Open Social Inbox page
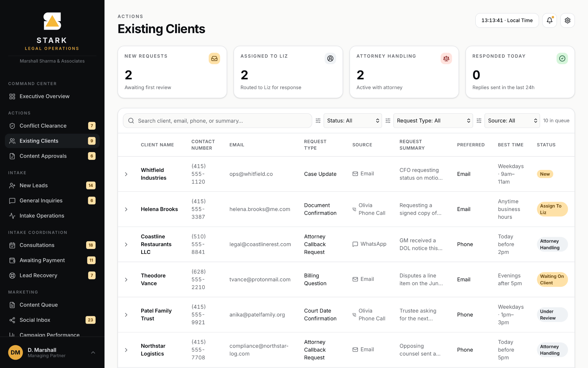The image size is (588, 368). (52, 320)
